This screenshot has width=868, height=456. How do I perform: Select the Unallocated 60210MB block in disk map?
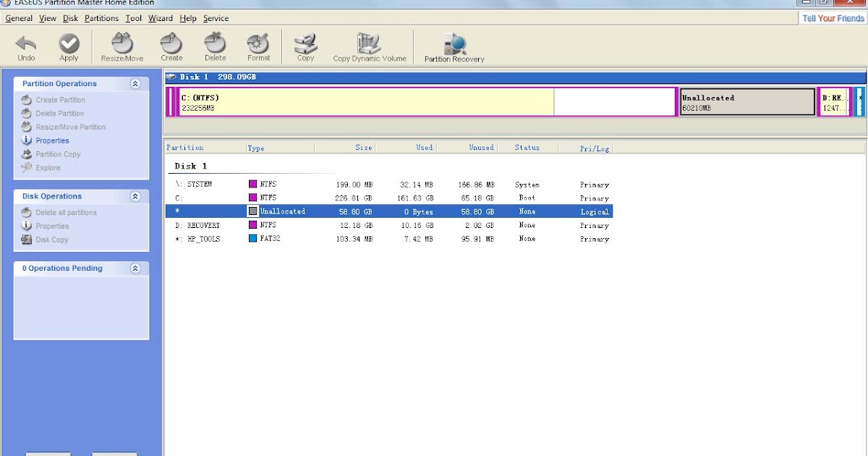point(747,102)
